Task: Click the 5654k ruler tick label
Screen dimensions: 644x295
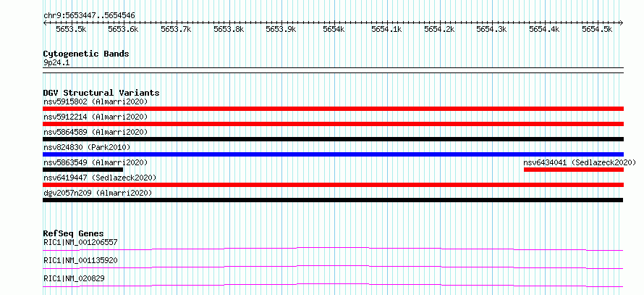Action: coord(334,29)
